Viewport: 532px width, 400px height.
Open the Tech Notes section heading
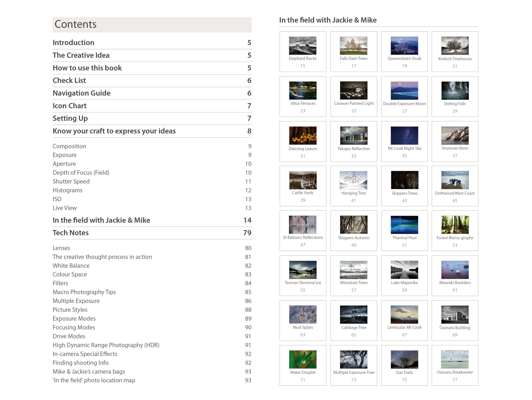(152, 233)
